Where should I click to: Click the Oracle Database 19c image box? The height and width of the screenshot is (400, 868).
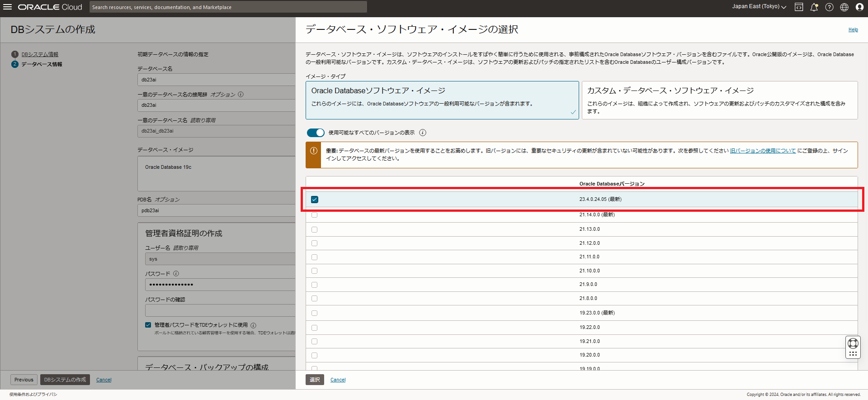pyautogui.click(x=217, y=173)
